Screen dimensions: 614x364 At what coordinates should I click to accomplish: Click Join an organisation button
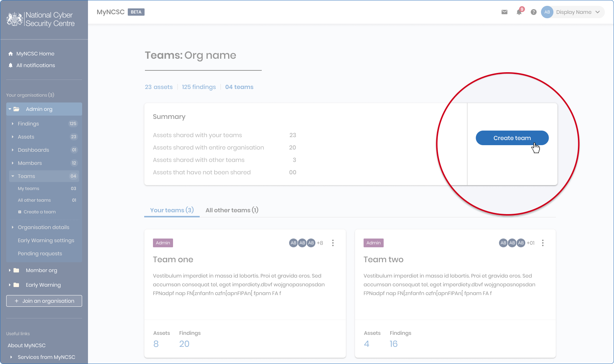(44, 301)
